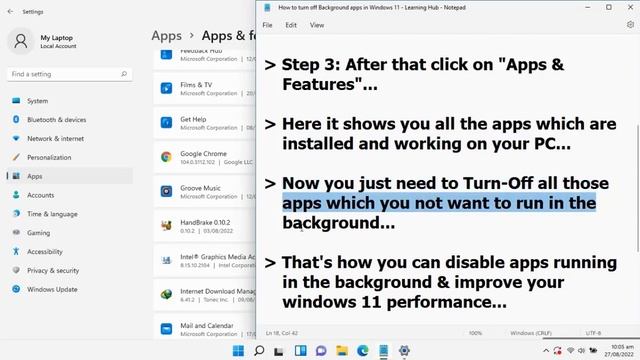Open the clock and date in taskbar
640x360 pixels.
coord(619,351)
